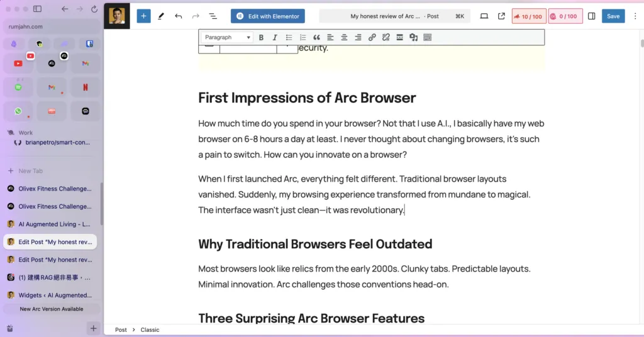Viewport: 644px width, 337px height.
Task: Open the Document Overview list icon
Action: (213, 16)
